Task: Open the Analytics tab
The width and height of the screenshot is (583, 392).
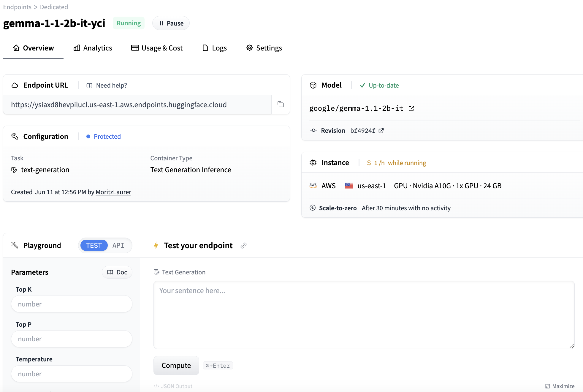Action: point(93,48)
